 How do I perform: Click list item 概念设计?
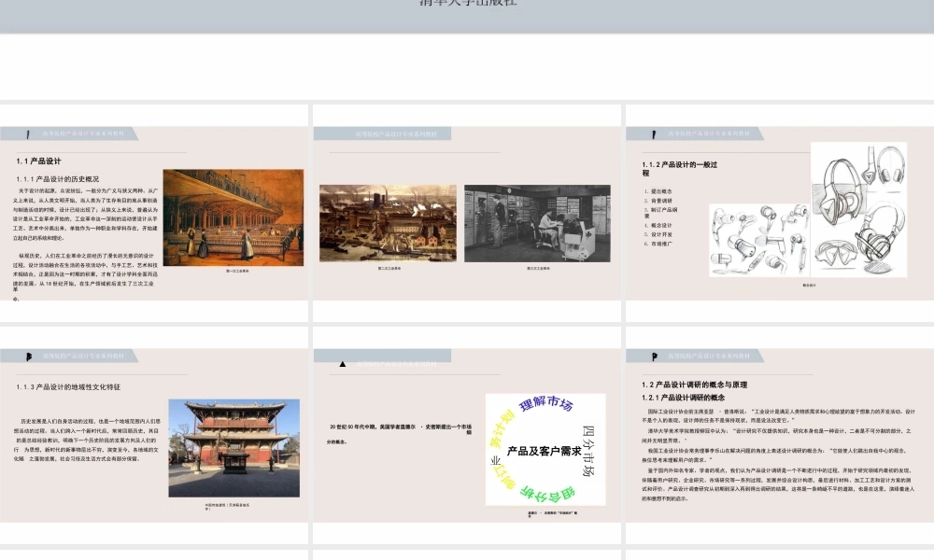pyautogui.click(x=661, y=226)
